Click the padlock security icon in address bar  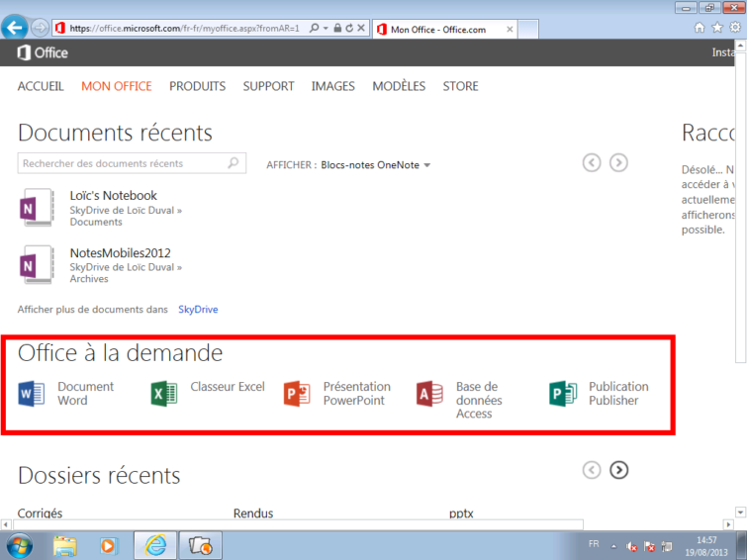coord(337,28)
